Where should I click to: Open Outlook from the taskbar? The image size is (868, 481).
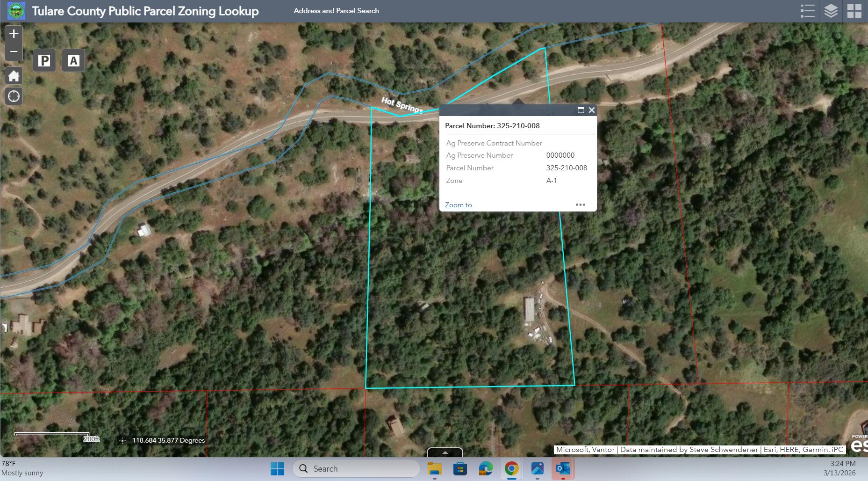pyautogui.click(x=563, y=468)
